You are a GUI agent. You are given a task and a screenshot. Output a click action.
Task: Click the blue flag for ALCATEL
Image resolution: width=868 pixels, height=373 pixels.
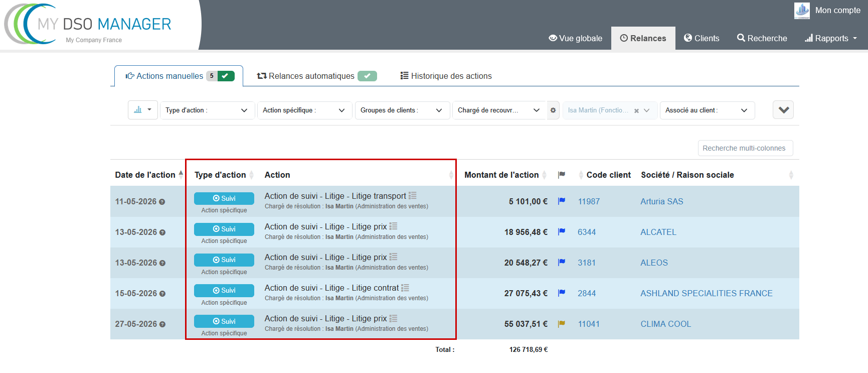pos(562,231)
